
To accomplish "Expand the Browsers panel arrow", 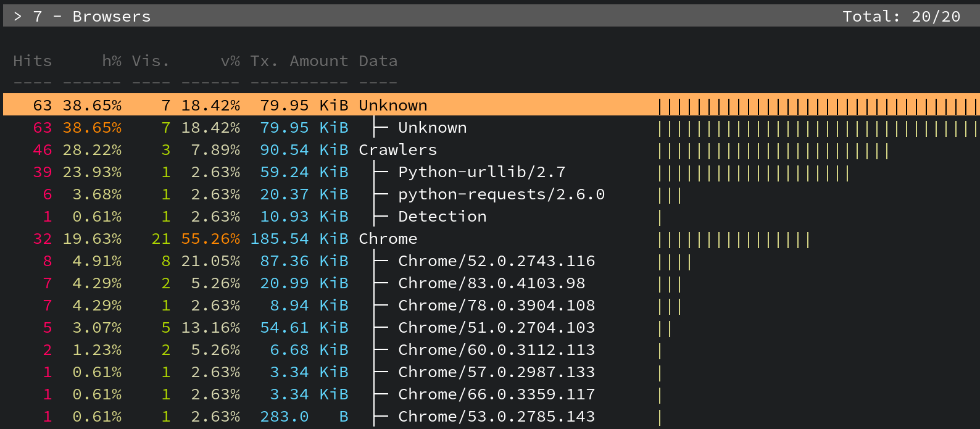I will [18, 17].
